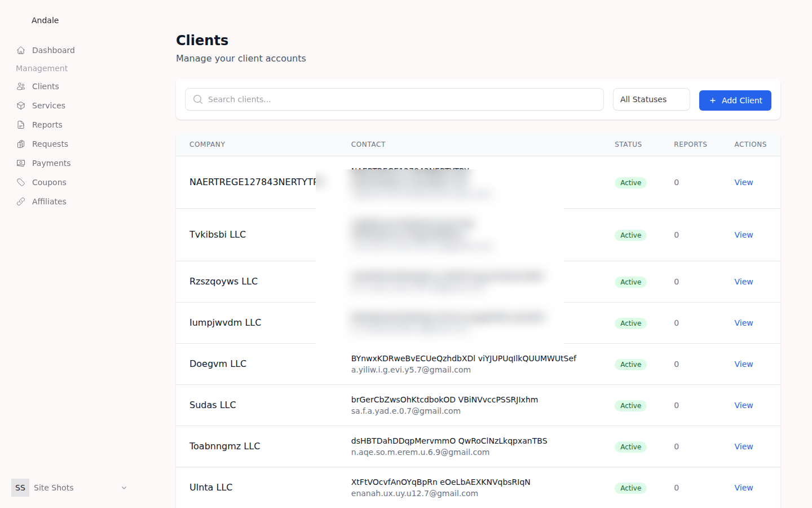The image size is (812, 508).
Task: Click the SS avatar badge
Action: point(20,488)
